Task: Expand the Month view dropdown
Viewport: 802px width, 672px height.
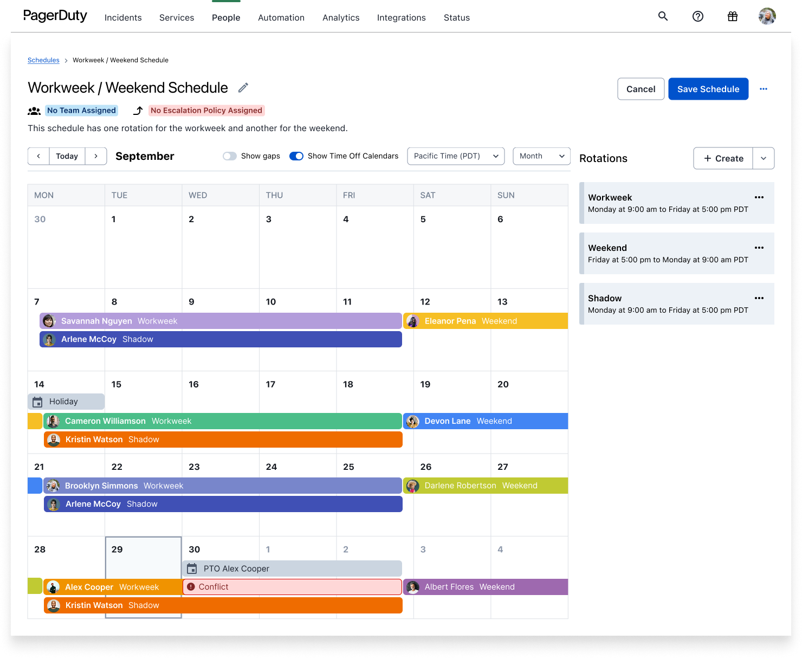Action: coord(541,156)
